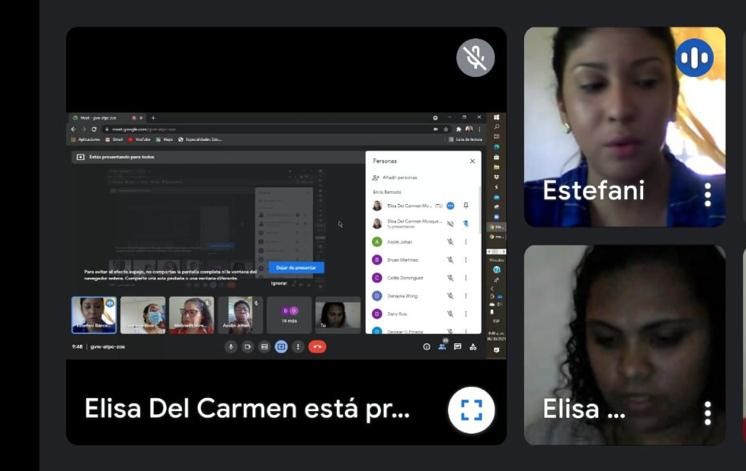The image size is (746, 471).
Task: Expand the presentation tile to full screen
Action: (471, 410)
